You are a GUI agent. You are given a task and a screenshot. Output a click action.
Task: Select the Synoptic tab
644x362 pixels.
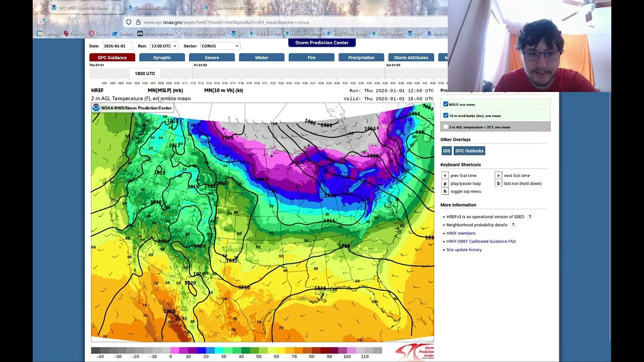pos(162,58)
